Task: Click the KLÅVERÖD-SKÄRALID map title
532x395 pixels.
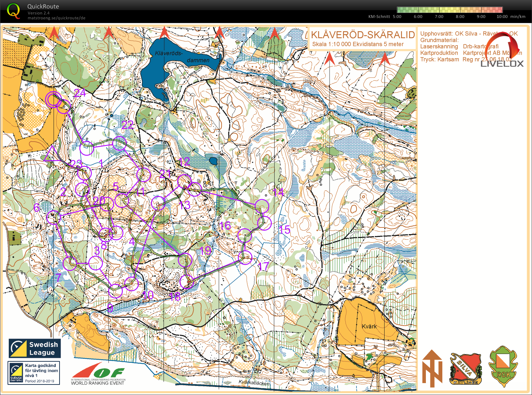Action: pyautogui.click(x=363, y=35)
